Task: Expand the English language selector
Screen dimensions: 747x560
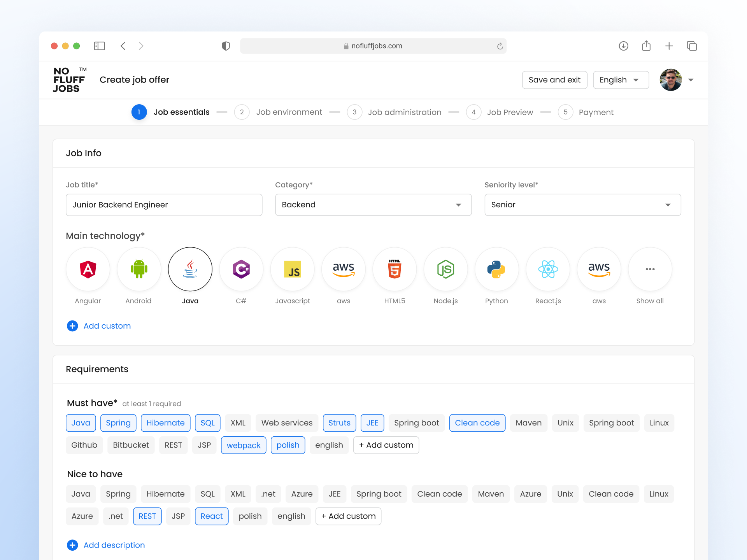Action: (x=621, y=80)
